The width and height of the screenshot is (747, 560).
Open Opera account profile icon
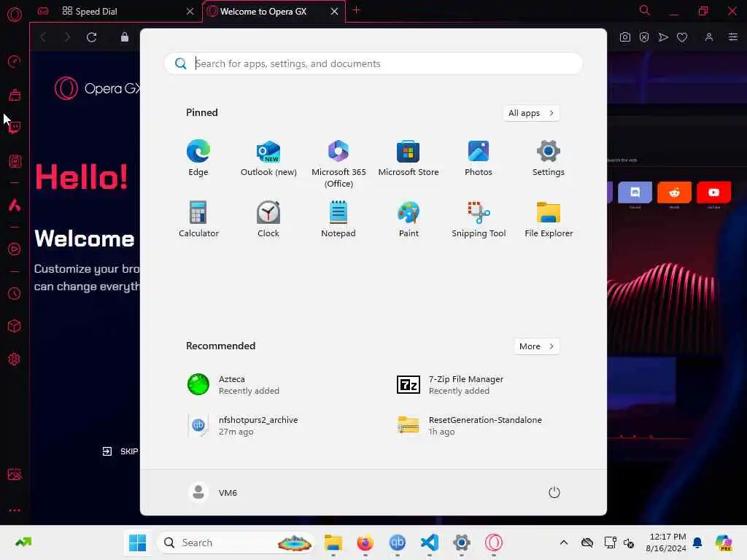709,37
